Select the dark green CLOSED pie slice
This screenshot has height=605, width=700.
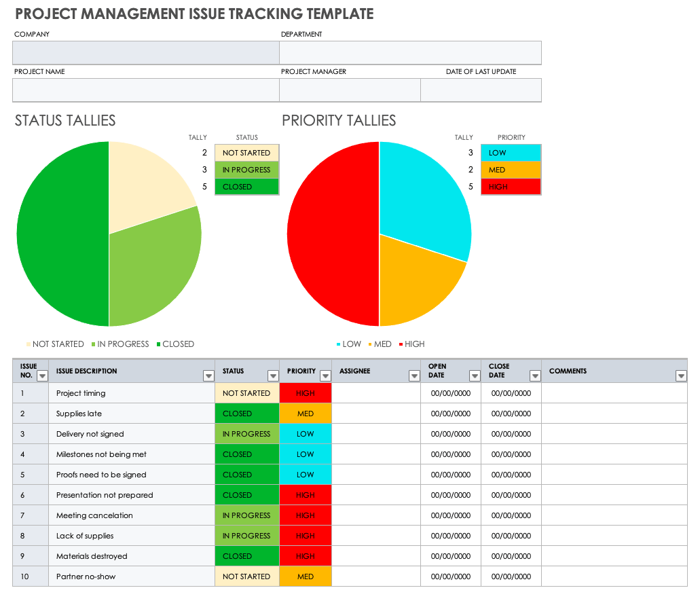(61, 234)
